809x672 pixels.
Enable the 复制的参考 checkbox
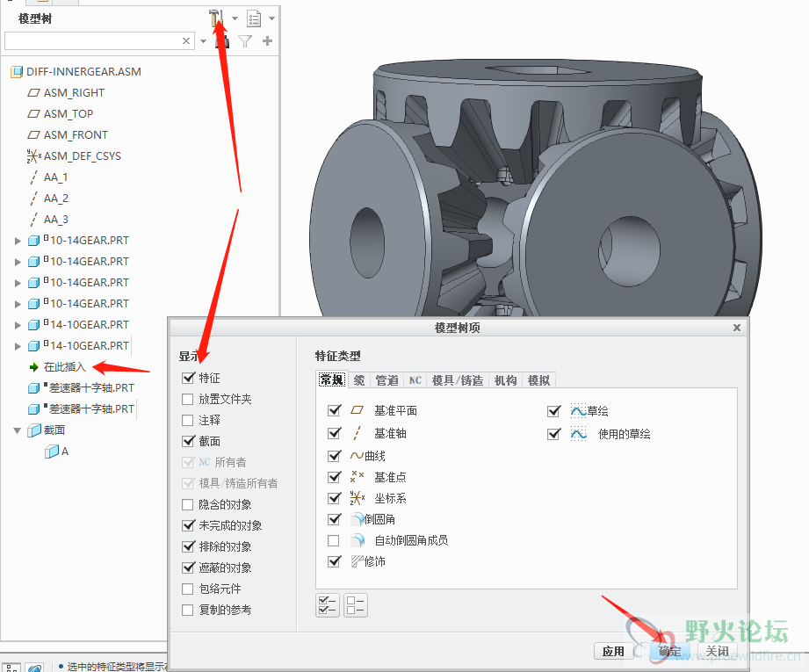point(188,610)
